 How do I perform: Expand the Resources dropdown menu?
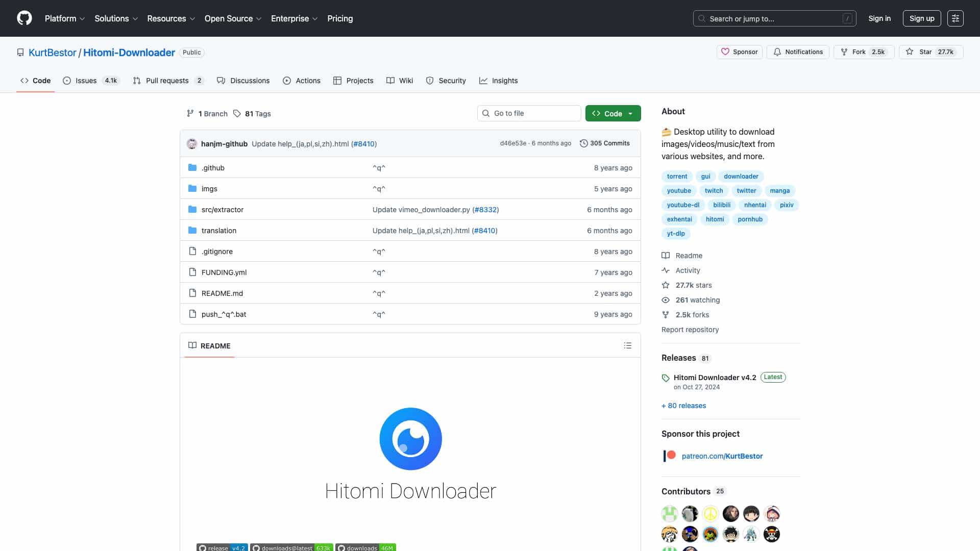click(x=171, y=18)
